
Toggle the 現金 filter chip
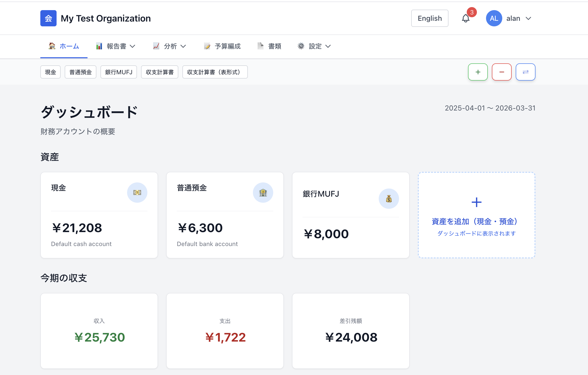click(50, 72)
